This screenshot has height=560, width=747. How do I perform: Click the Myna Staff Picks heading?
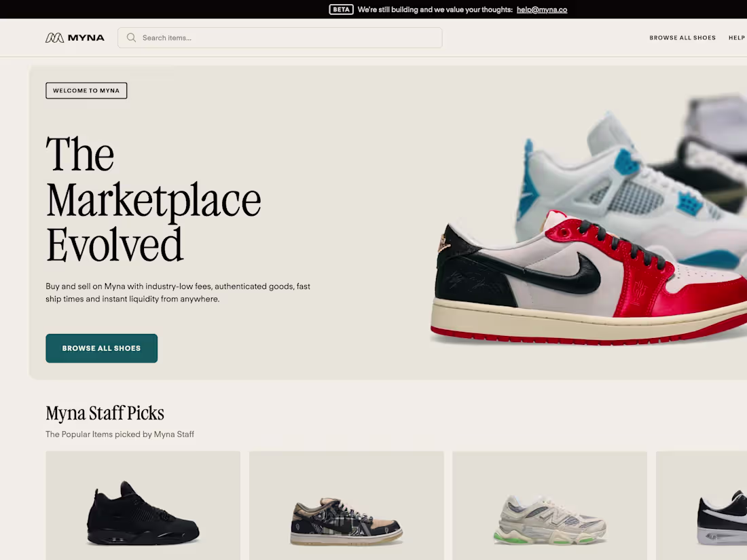pos(105,413)
